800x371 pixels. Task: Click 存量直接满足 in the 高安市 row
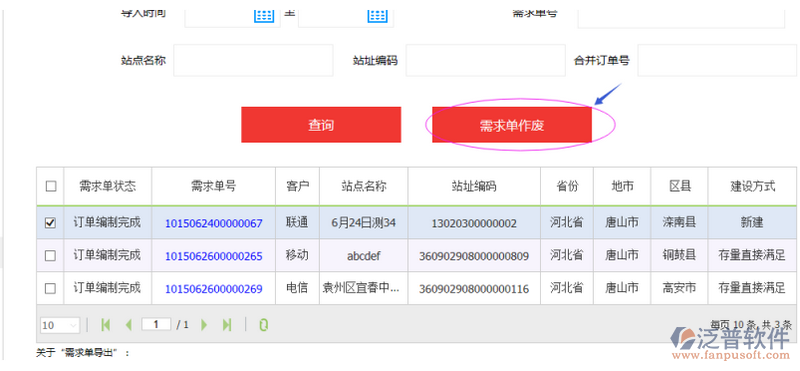pyautogui.click(x=752, y=288)
